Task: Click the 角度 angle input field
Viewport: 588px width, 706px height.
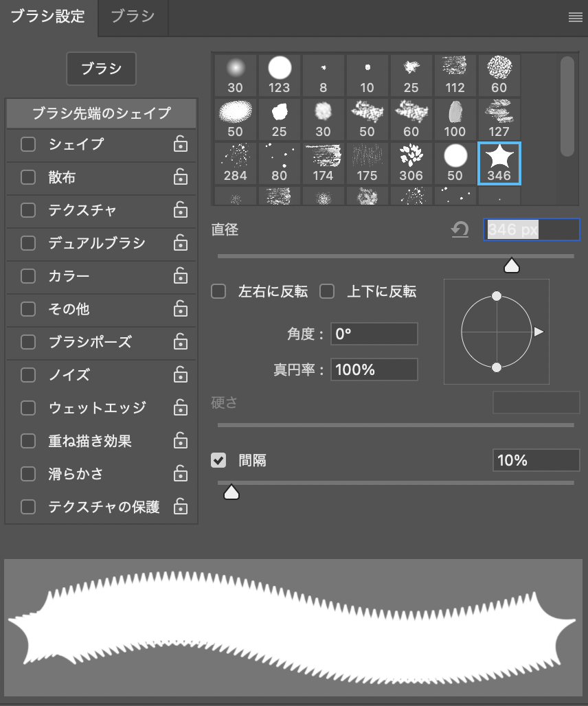Action: click(374, 334)
